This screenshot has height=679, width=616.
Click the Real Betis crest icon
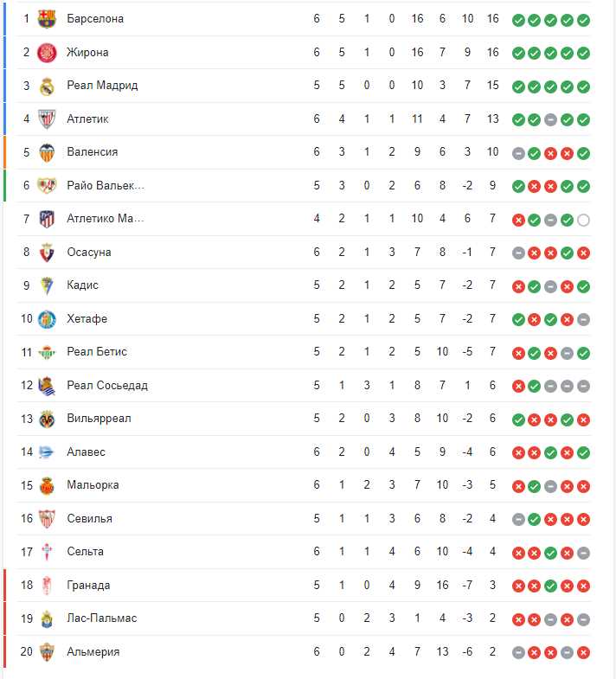pyautogui.click(x=47, y=353)
